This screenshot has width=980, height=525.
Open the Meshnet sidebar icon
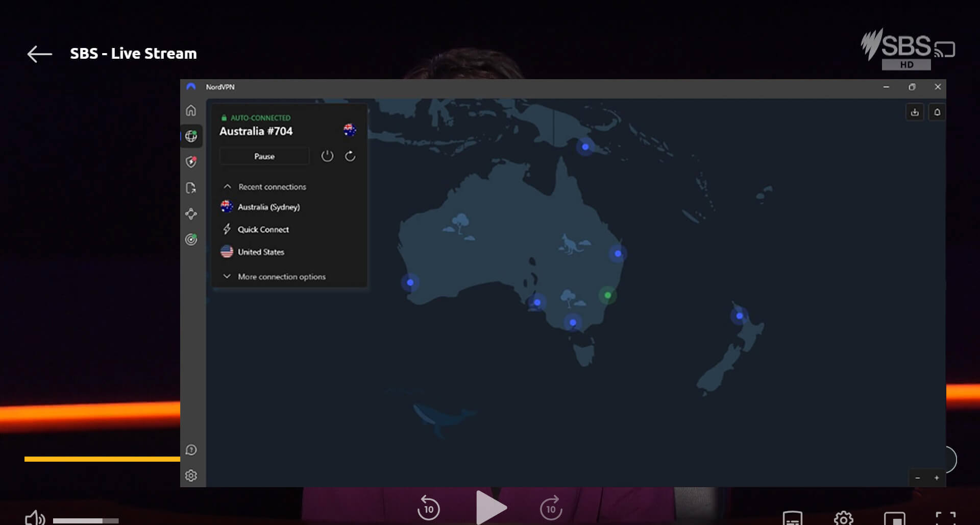(191, 213)
